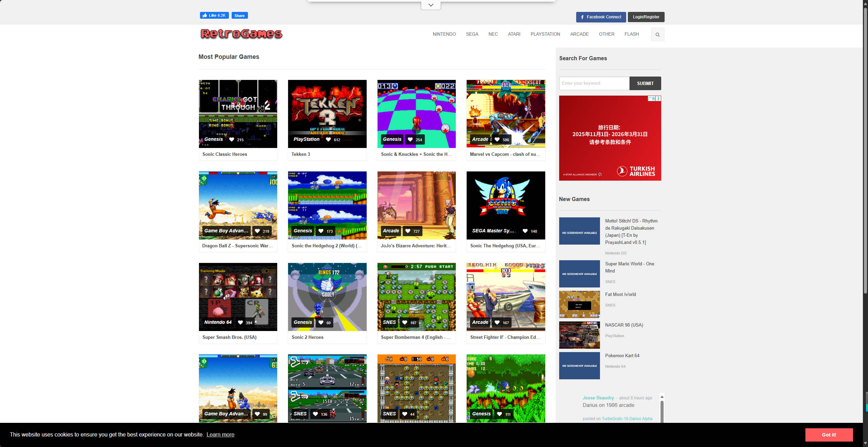The height and width of the screenshot is (447, 868).
Task: Open Super Mario World - One Mind link
Action: click(630, 267)
